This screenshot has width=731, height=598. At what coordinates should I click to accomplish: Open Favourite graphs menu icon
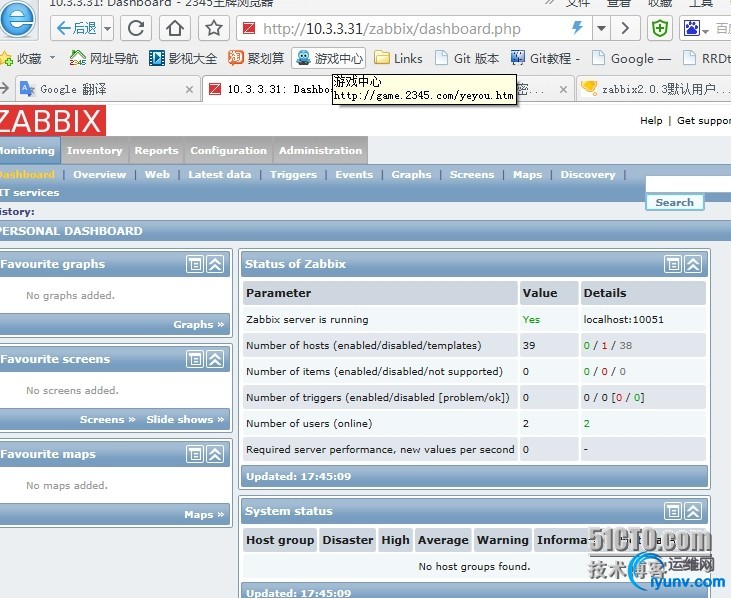click(x=195, y=264)
